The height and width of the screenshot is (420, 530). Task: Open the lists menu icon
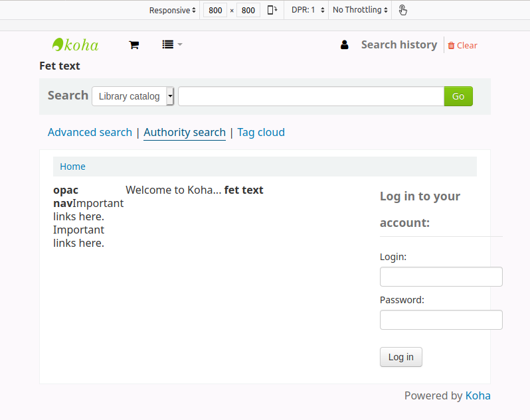coord(171,44)
